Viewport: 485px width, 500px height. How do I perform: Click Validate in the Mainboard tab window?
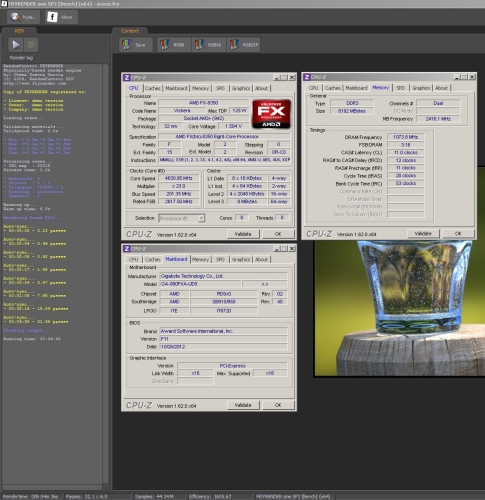click(243, 405)
